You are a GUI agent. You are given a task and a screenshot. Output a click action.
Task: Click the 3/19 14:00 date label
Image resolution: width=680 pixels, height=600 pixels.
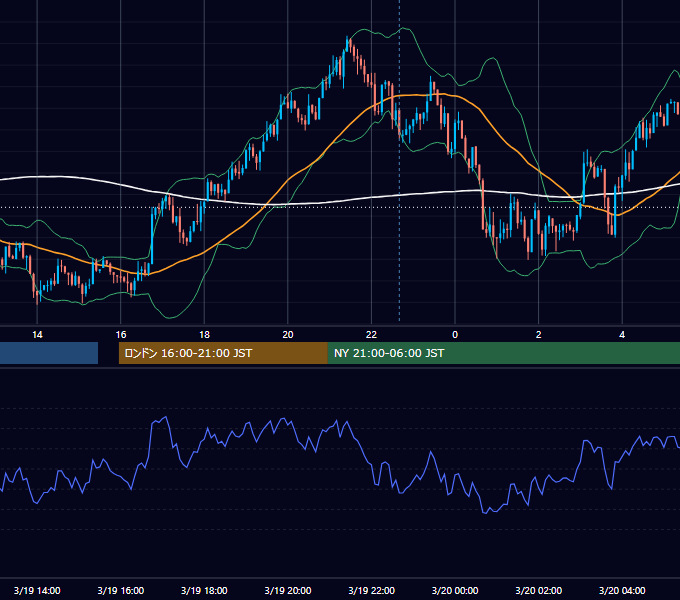pos(37,590)
